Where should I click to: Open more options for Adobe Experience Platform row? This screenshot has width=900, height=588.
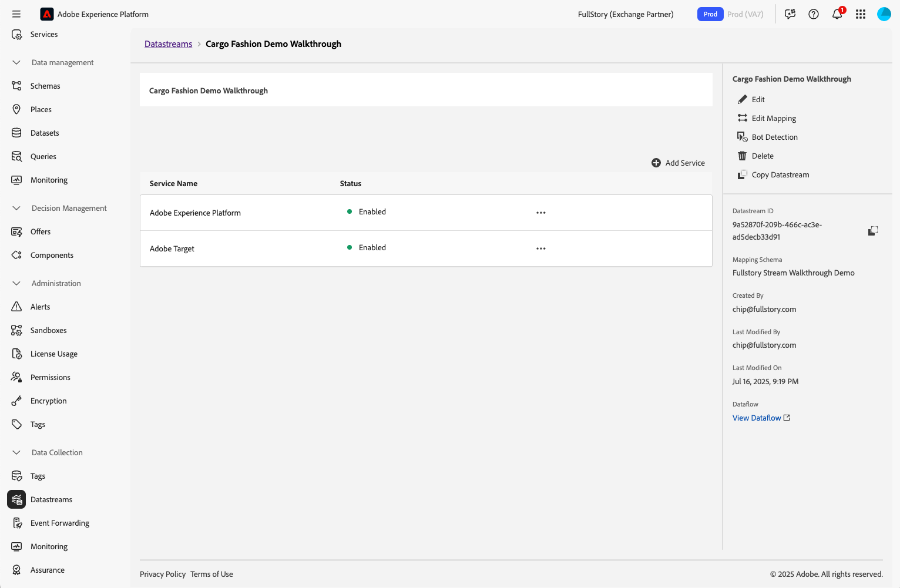(541, 213)
